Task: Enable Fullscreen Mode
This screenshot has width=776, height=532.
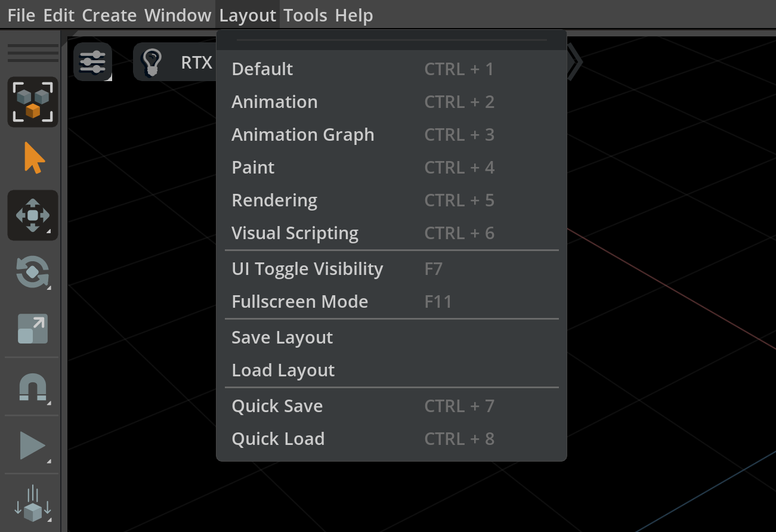Action: pos(391,302)
